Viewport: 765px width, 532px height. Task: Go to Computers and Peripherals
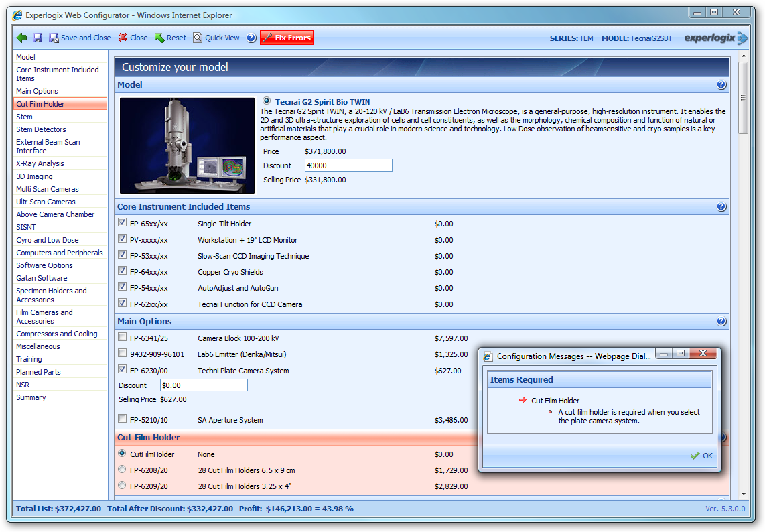click(60, 253)
